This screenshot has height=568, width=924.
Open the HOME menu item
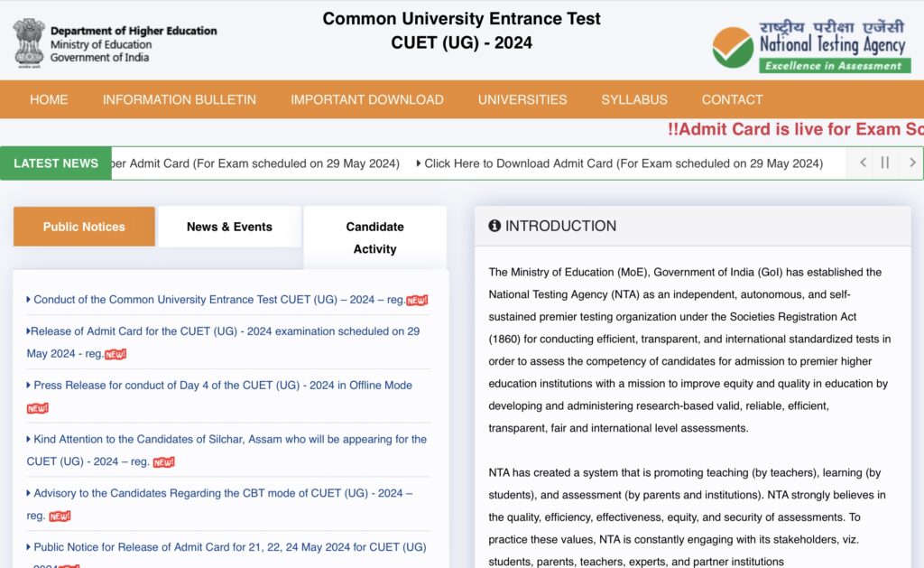point(49,99)
